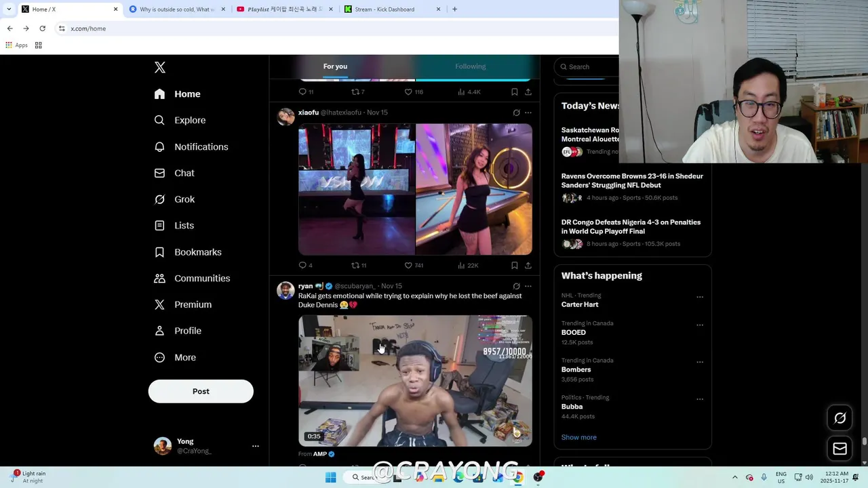The image size is (868, 488).
Task: Open Chrome's tab search dropdown
Action: [x=9, y=9]
